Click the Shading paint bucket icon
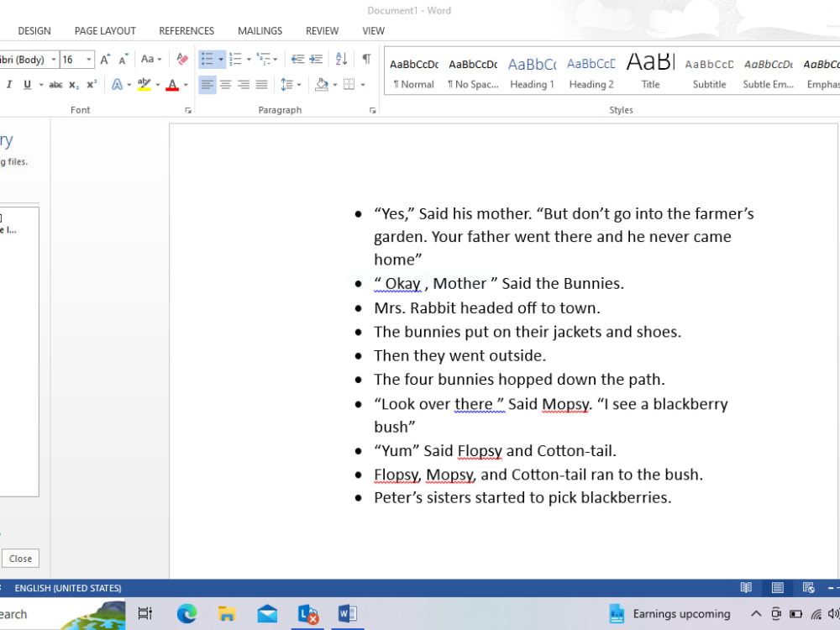 pyautogui.click(x=322, y=85)
